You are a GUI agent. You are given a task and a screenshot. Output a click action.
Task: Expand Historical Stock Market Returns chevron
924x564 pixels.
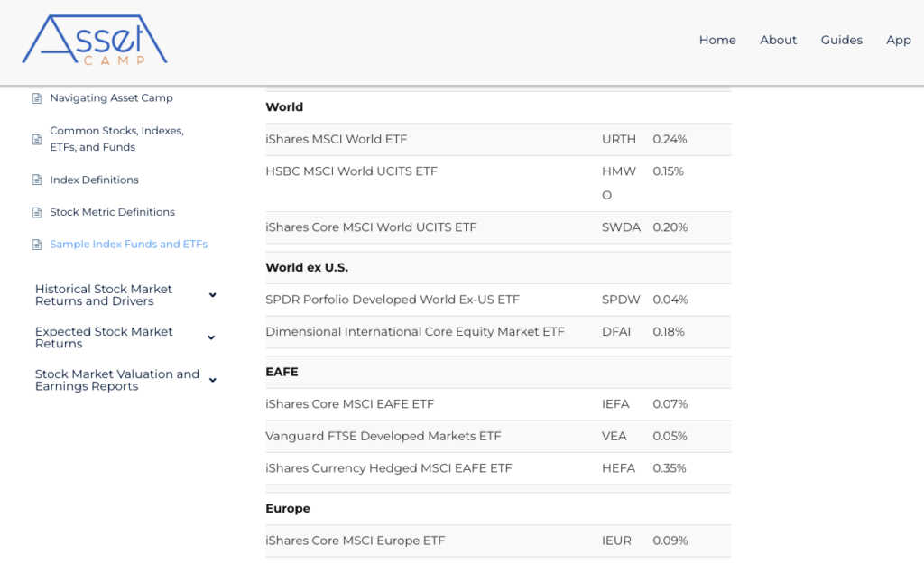coord(212,295)
